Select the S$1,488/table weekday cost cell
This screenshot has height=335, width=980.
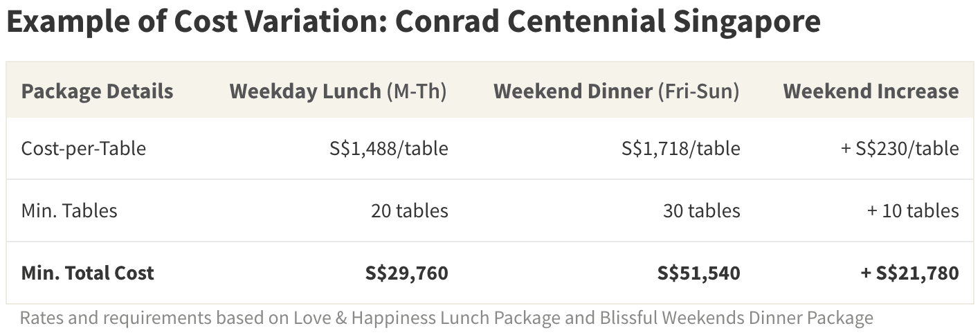389,148
